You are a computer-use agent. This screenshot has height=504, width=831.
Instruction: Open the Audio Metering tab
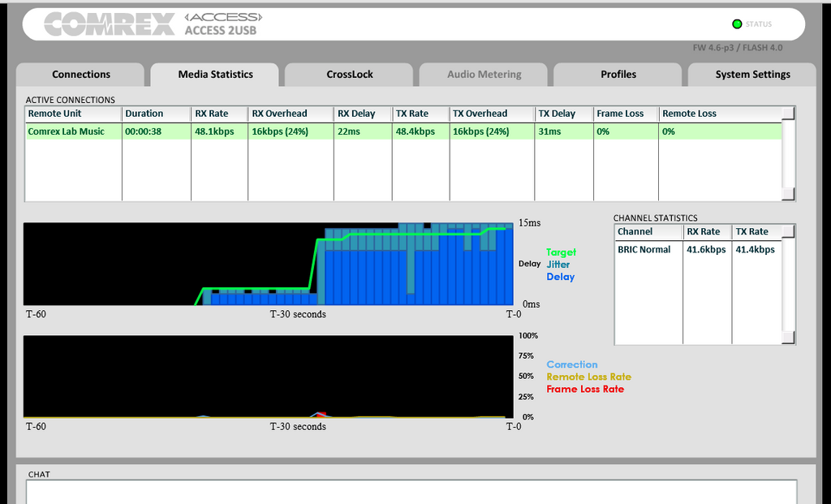484,75
